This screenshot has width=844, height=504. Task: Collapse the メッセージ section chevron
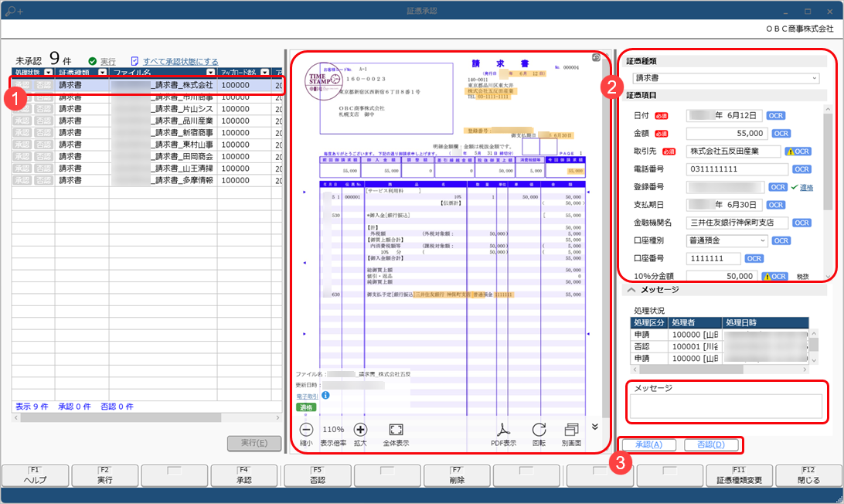631,290
